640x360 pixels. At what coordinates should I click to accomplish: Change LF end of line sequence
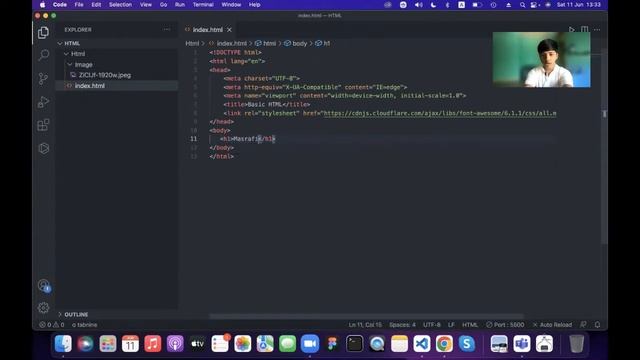[451, 325]
